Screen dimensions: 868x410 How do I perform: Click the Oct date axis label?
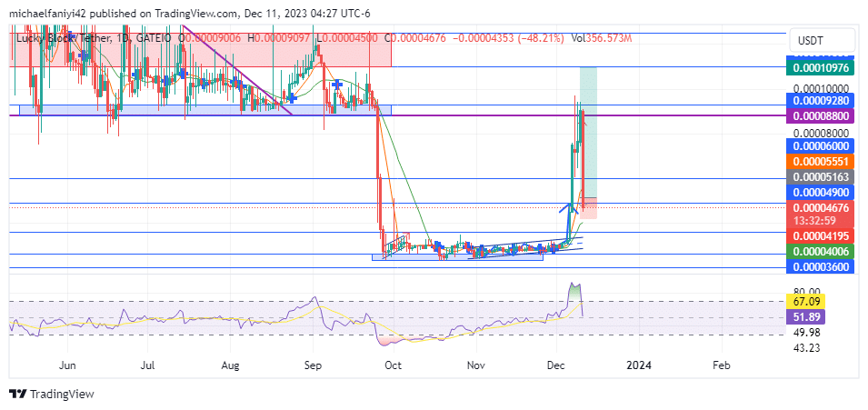coord(394,365)
